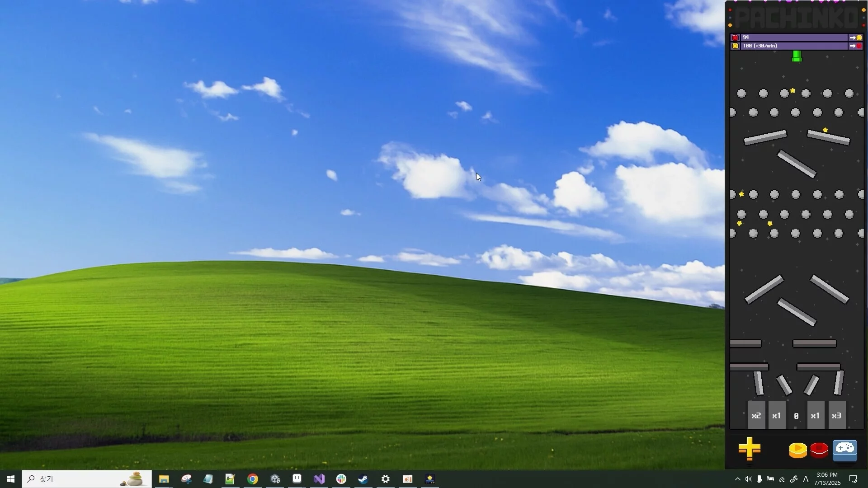Viewport: 868px width, 488px height.
Task: Click the microphone tray icon
Action: click(x=759, y=479)
